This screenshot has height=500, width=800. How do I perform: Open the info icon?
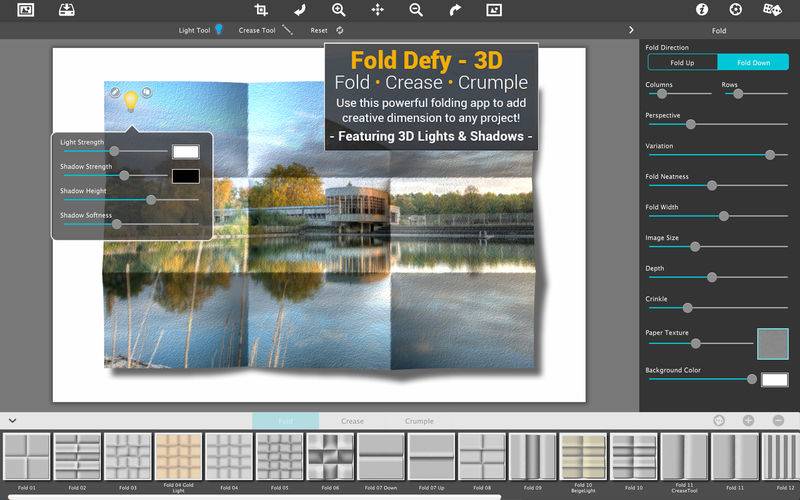[702, 10]
